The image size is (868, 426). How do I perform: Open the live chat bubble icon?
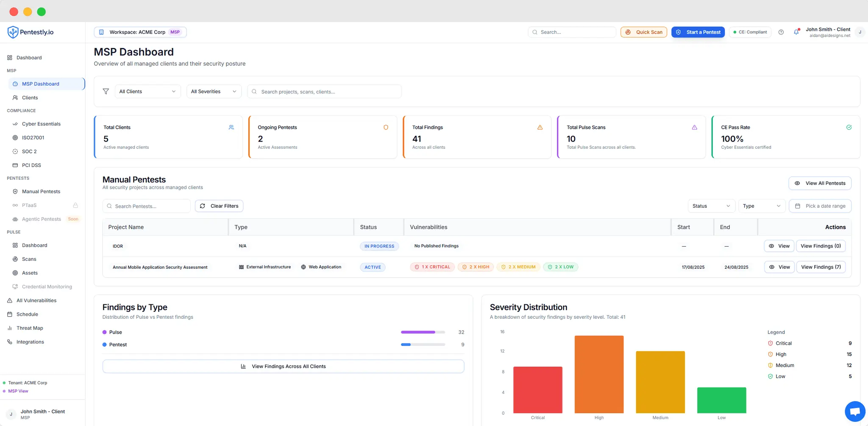(x=855, y=412)
